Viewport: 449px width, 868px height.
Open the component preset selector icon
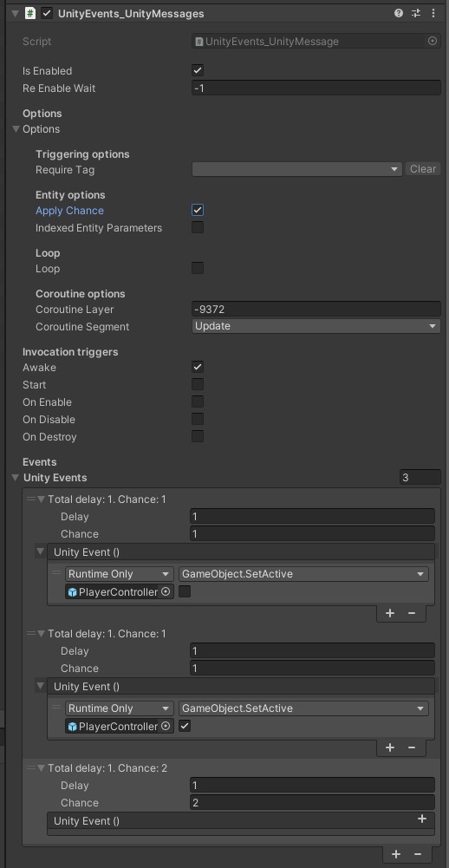[x=416, y=13]
